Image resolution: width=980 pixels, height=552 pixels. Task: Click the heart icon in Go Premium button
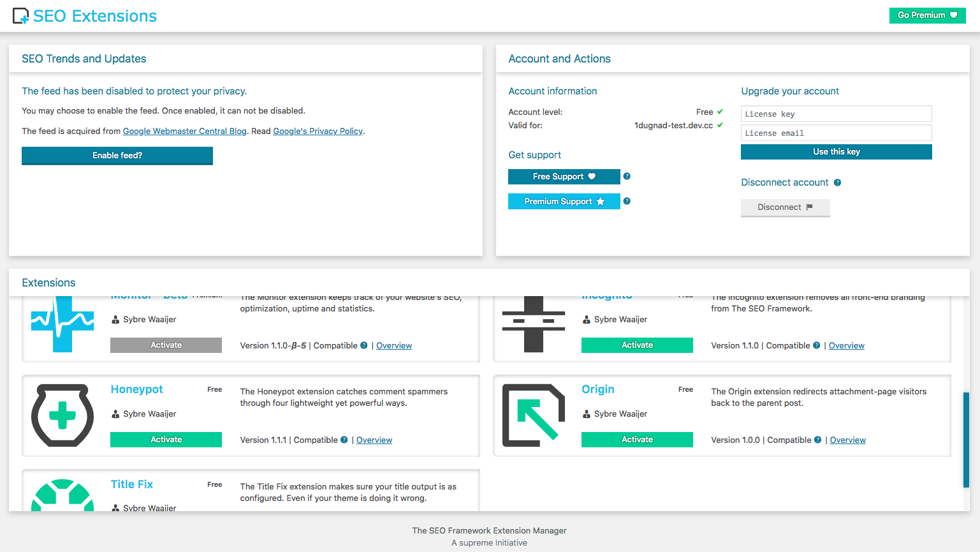[x=954, y=15]
